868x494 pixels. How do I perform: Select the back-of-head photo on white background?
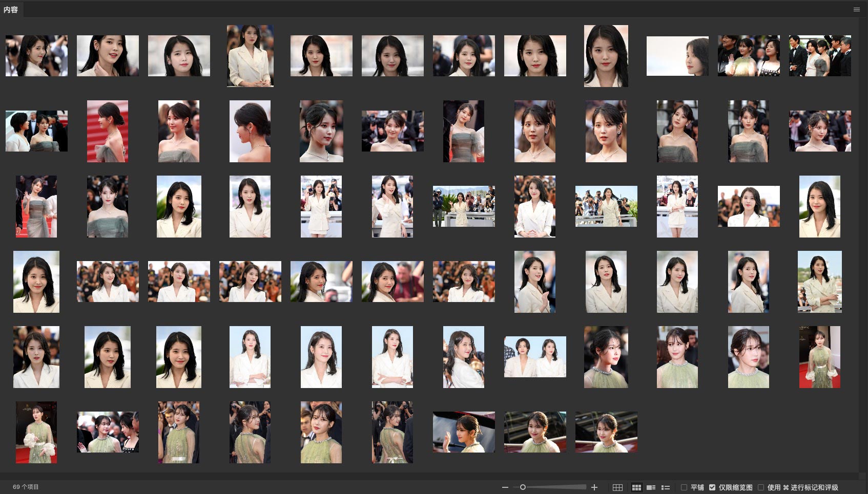click(x=250, y=131)
